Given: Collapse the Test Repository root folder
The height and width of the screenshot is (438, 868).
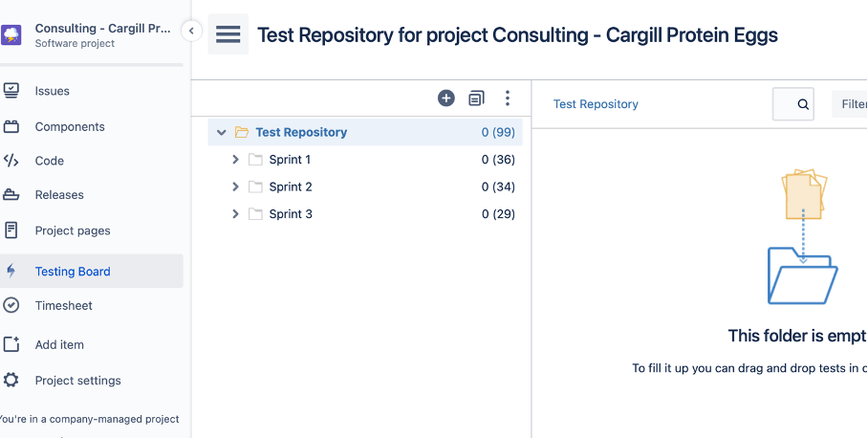Looking at the screenshot, I should [222, 133].
